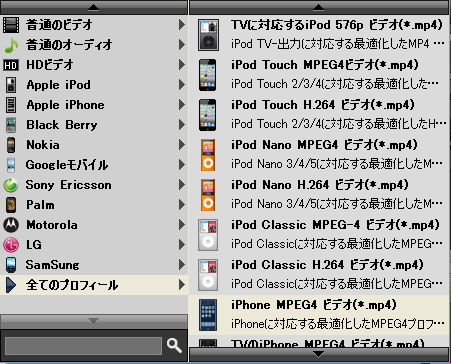
Task: Click iPod thumbnail for TV 576p profile
Action: click(208, 35)
